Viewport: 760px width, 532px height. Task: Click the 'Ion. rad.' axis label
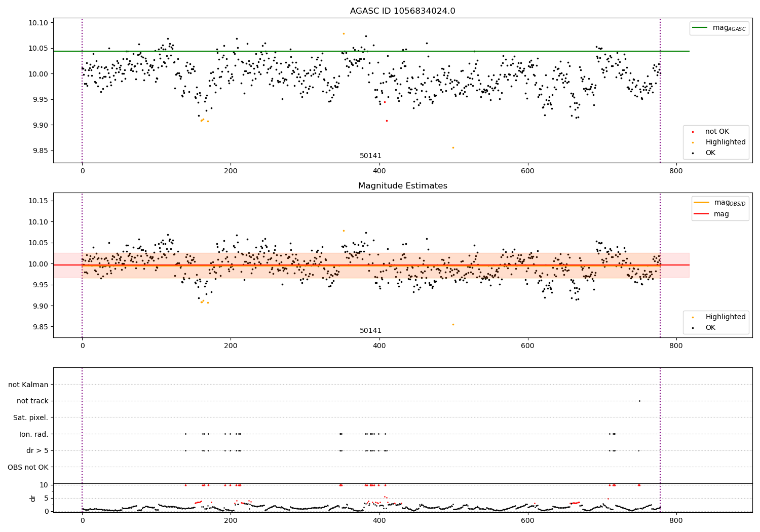pyautogui.click(x=34, y=434)
